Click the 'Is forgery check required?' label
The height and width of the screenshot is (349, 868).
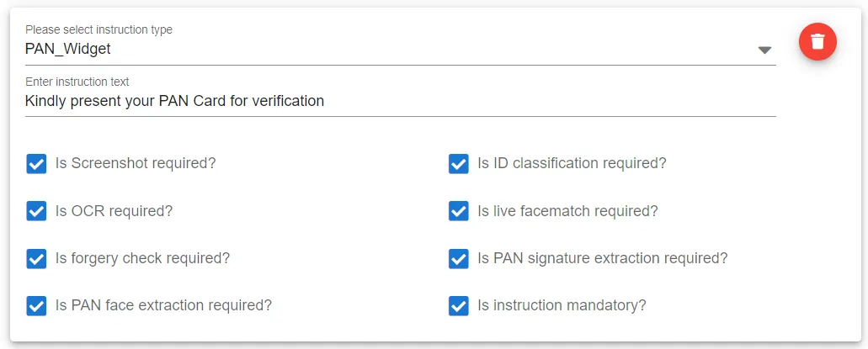(142, 257)
